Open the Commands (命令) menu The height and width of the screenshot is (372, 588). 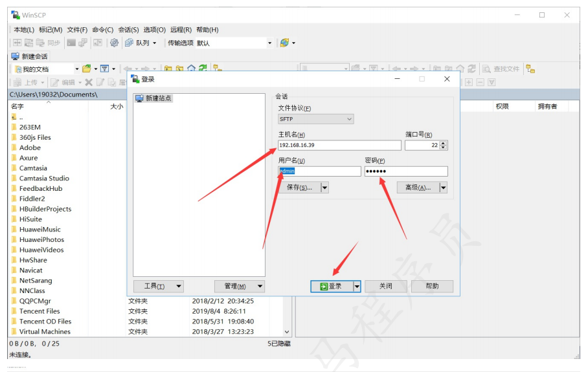[x=103, y=30]
